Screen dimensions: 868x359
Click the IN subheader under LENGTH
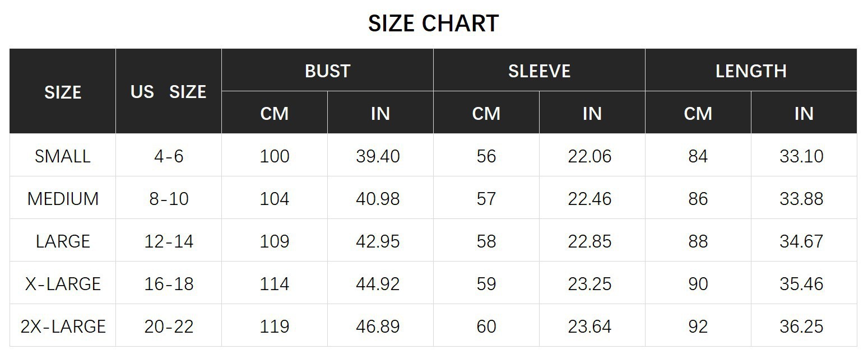804,114
